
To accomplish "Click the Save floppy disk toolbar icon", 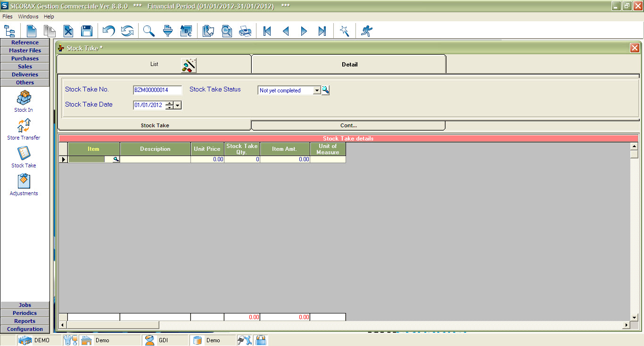I will coord(86,31).
